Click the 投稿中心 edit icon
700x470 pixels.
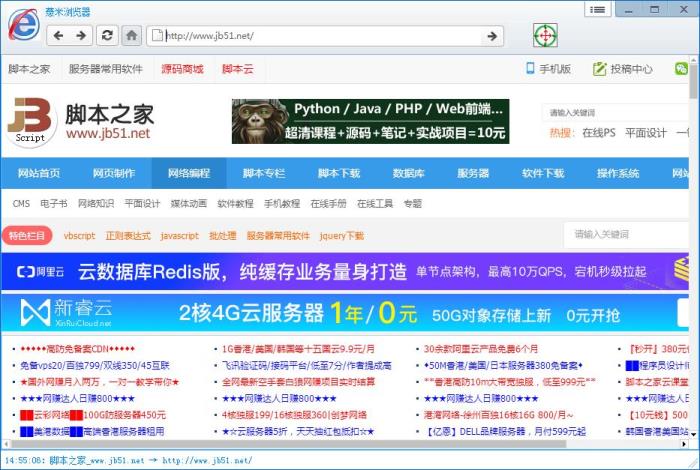599,69
